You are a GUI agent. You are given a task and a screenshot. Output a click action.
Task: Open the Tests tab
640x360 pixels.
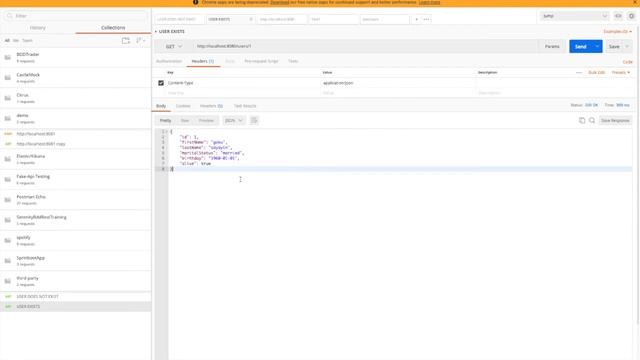click(x=293, y=61)
